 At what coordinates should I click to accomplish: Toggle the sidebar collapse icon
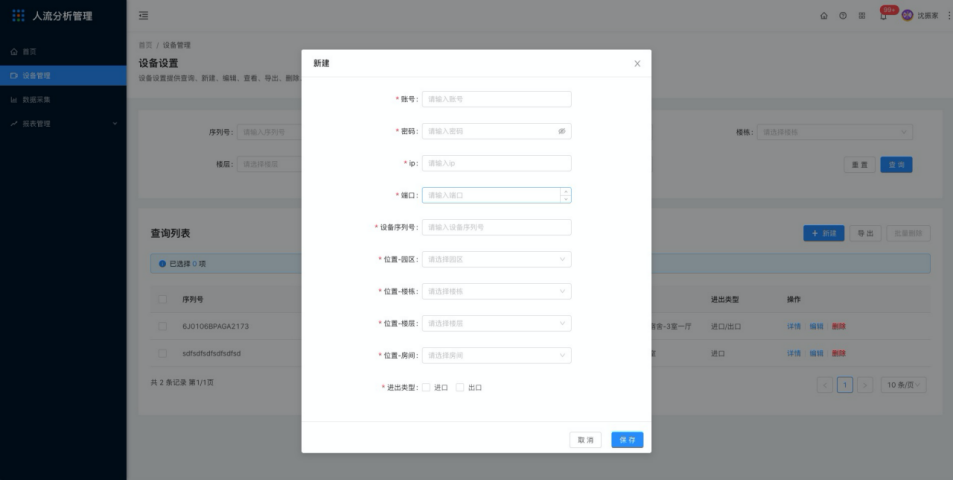coord(143,16)
